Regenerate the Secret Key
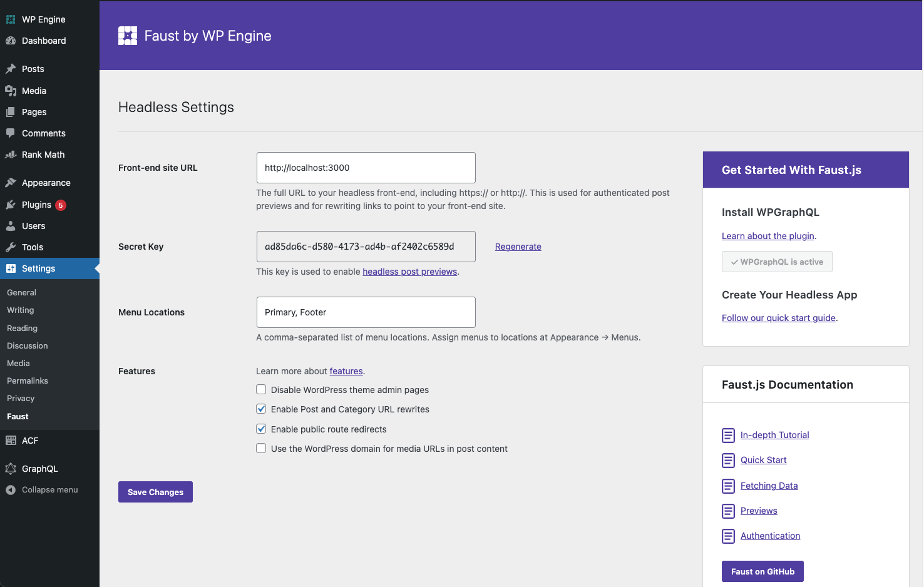Screen dimensions: 924x587 point(518,247)
